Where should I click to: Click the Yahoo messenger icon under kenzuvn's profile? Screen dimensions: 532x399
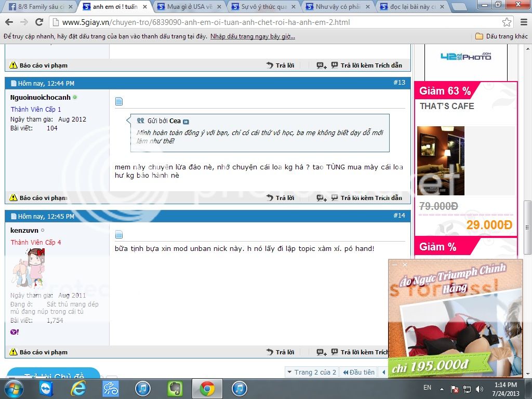point(14,331)
